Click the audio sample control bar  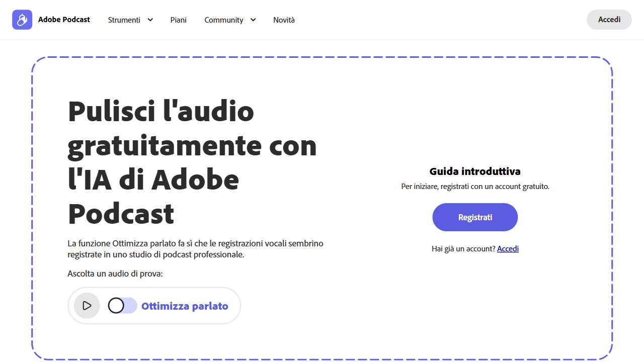point(154,305)
